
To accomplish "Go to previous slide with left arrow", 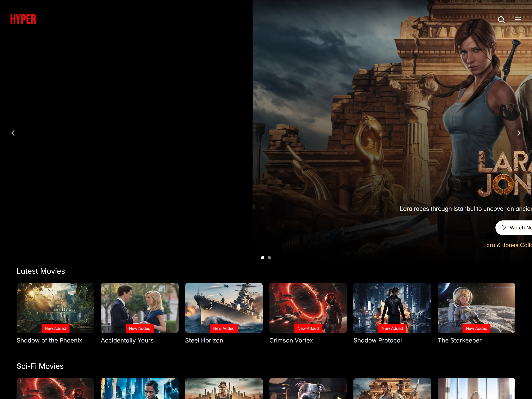I will pyautogui.click(x=13, y=133).
